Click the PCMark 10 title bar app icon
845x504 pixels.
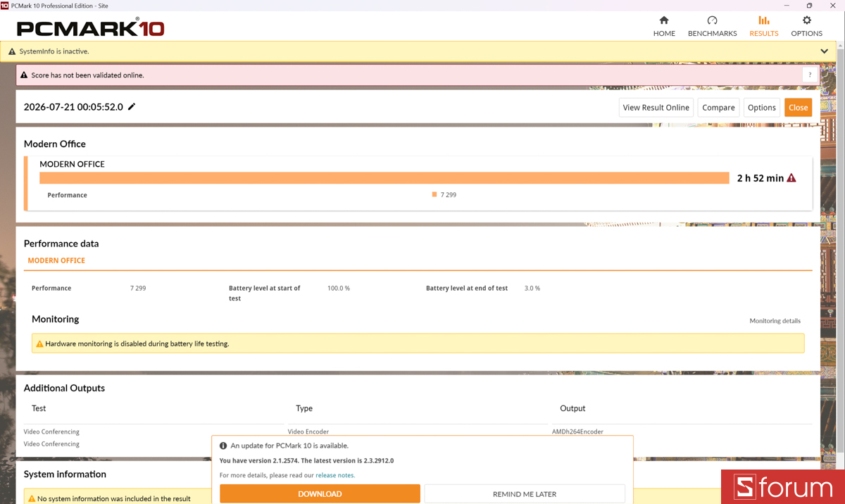click(5, 5)
